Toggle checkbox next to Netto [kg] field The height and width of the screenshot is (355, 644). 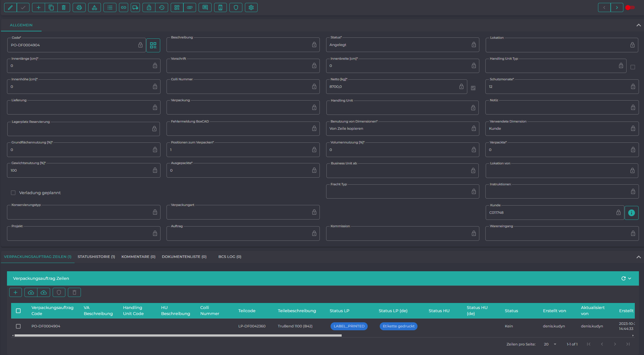[473, 88]
